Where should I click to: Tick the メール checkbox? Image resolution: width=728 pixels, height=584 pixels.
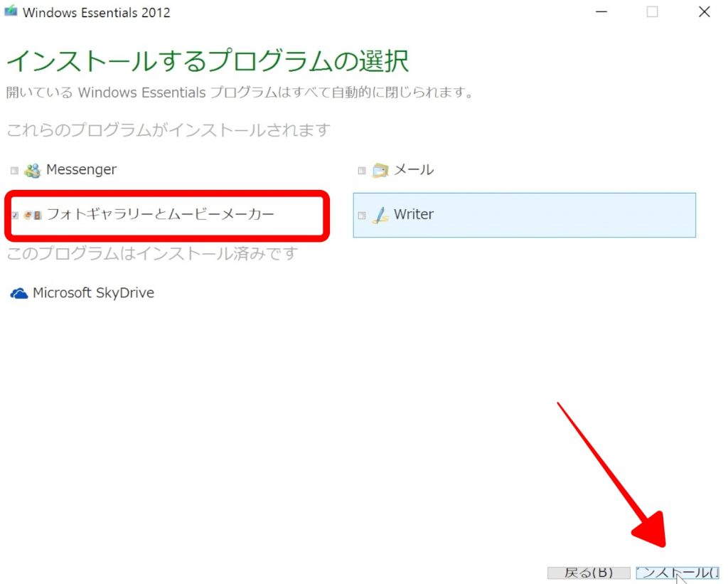[362, 171]
